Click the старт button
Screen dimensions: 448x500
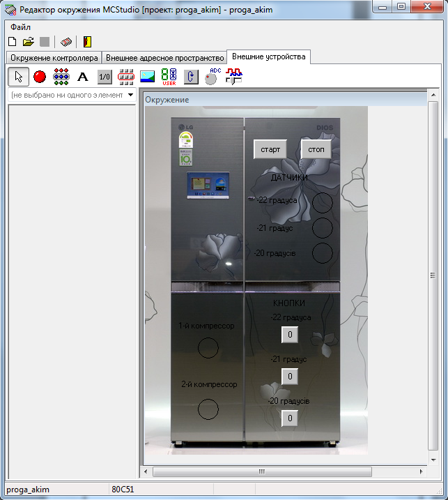coord(270,149)
